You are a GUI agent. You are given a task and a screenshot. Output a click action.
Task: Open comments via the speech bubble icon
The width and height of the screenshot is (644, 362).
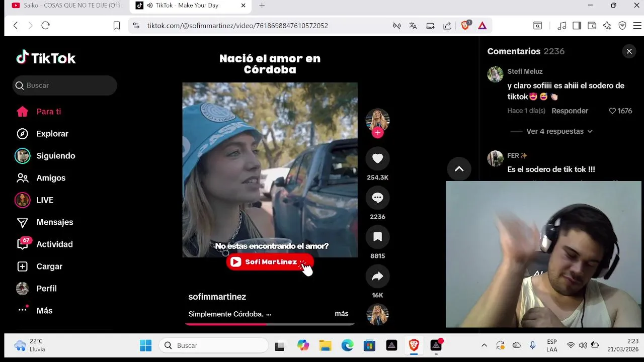pos(377,198)
